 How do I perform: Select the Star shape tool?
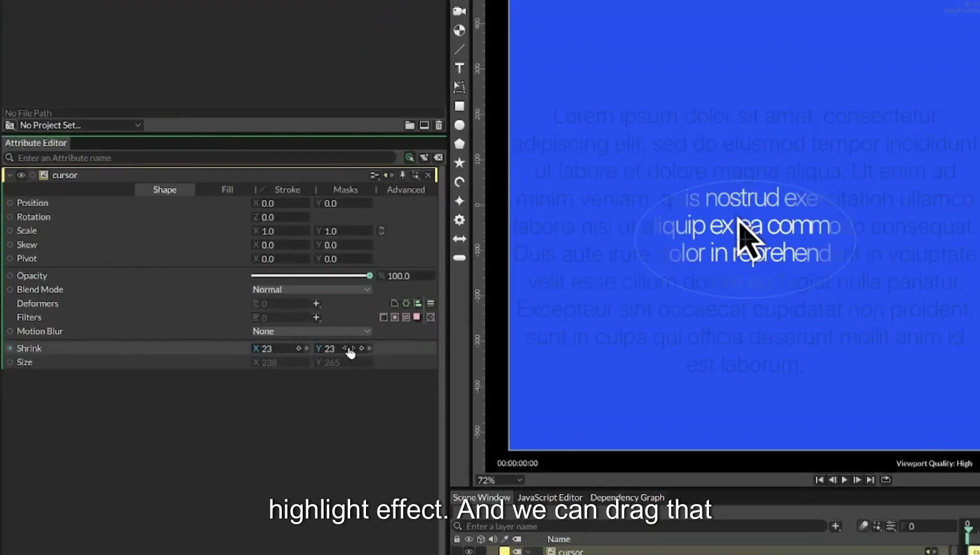[459, 163]
